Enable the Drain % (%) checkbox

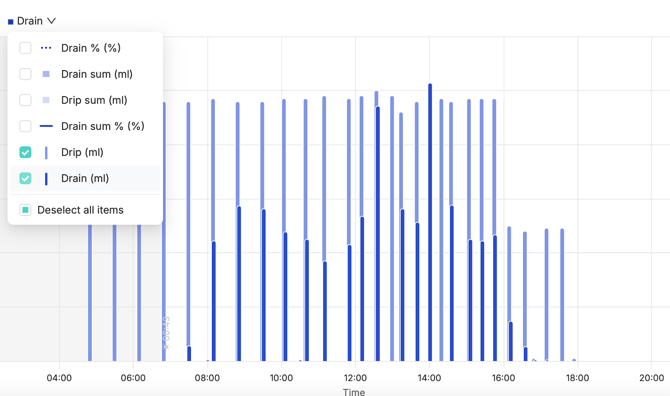pos(25,48)
